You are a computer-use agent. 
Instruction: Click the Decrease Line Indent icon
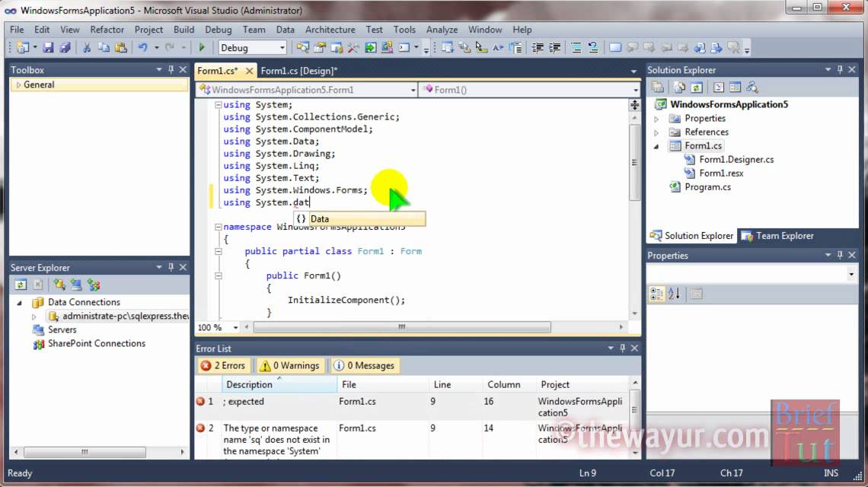tap(538, 48)
